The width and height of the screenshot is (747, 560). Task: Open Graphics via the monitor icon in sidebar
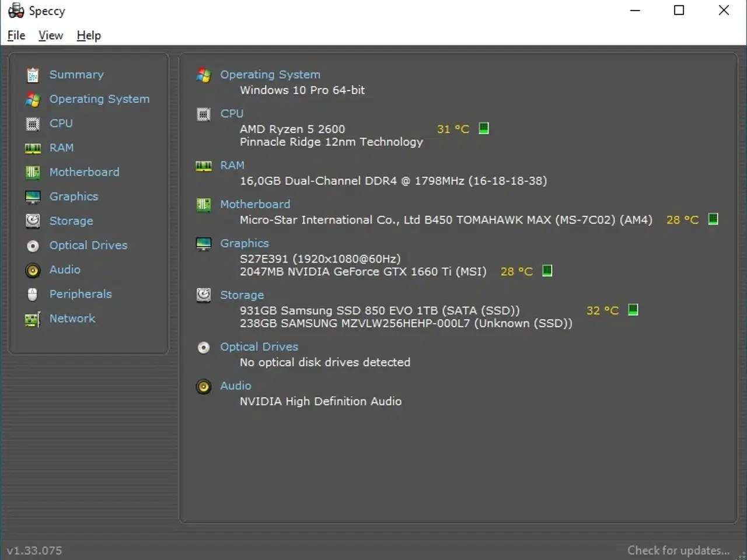tap(33, 197)
